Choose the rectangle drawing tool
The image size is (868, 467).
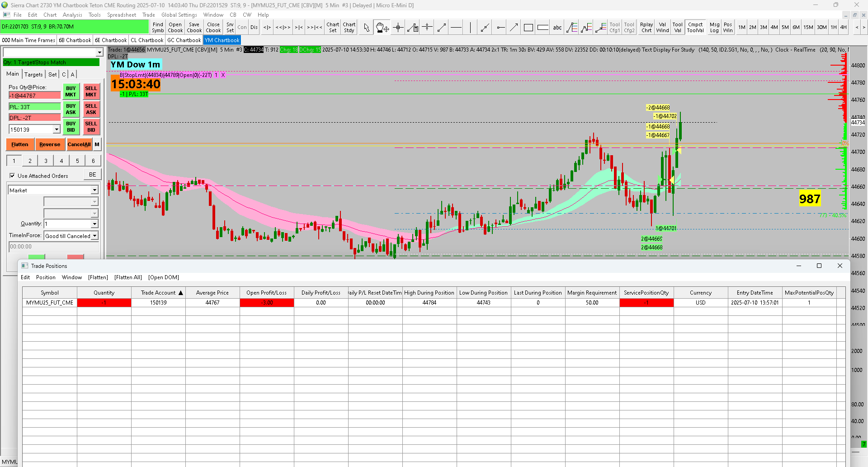click(x=528, y=28)
